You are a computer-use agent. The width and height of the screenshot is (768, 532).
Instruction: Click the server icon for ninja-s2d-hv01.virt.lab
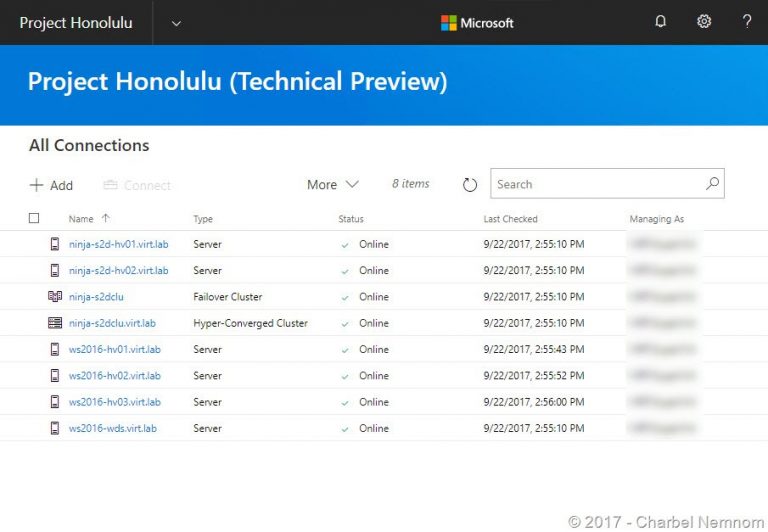point(55,244)
